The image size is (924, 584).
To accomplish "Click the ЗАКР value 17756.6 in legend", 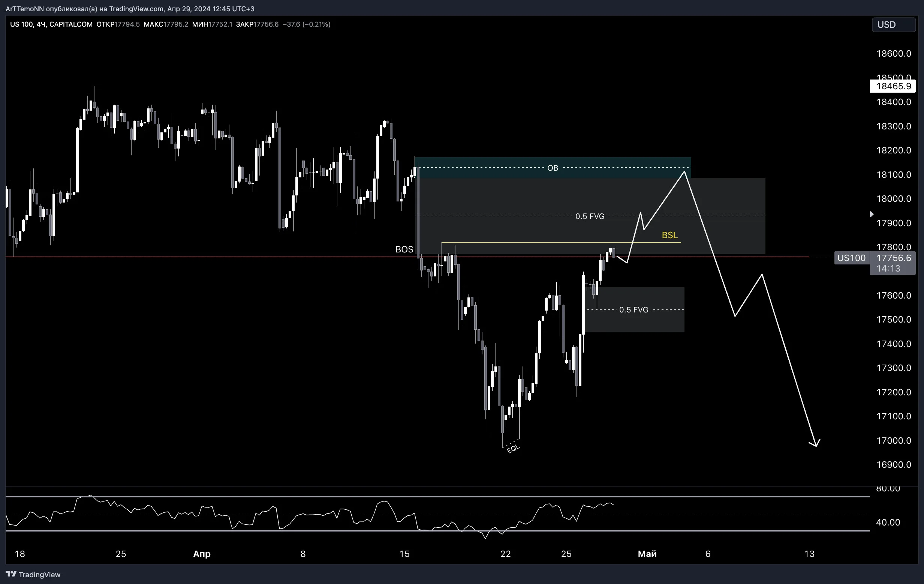I will click(x=266, y=24).
